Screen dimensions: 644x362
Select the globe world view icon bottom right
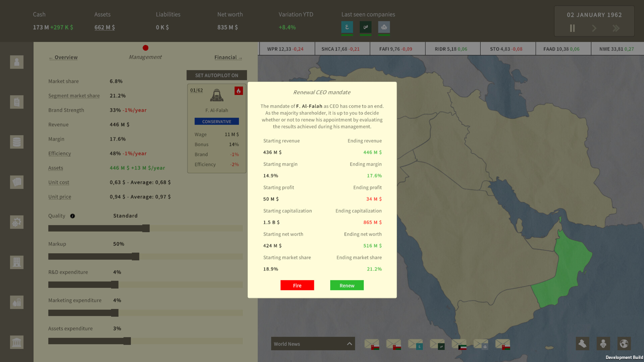(x=624, y=344)
